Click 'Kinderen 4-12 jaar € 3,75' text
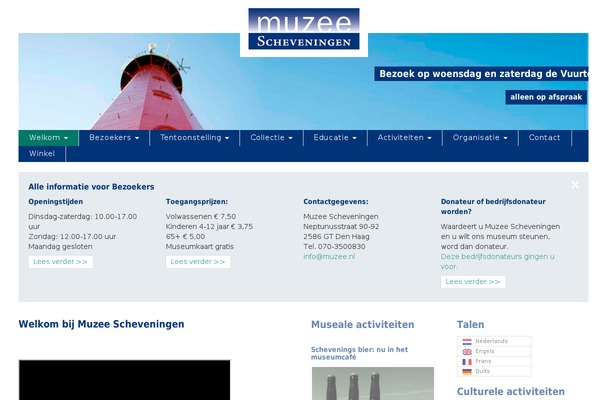This screenshot has width=600, height=400. [209, 227]
